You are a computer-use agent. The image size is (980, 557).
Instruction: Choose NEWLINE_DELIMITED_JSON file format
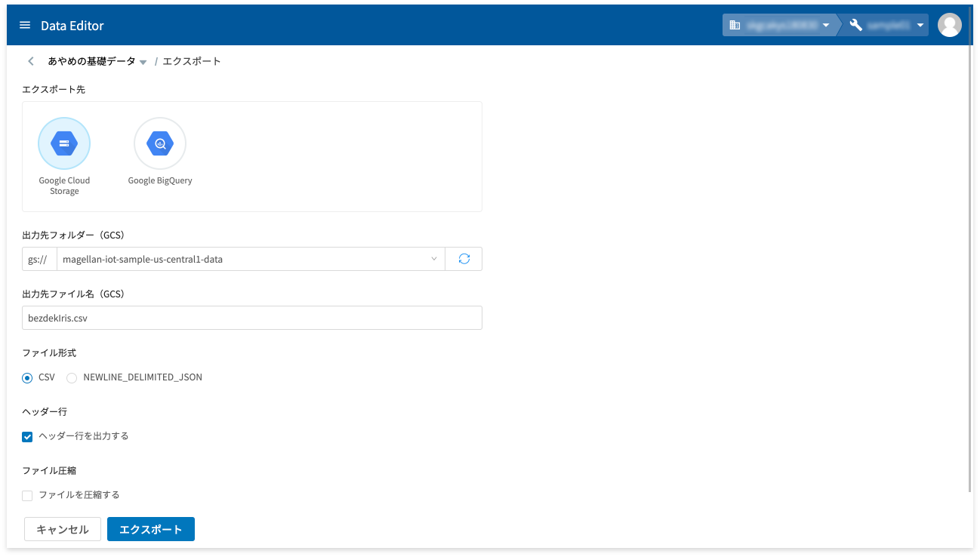click(x=72, y=377)
